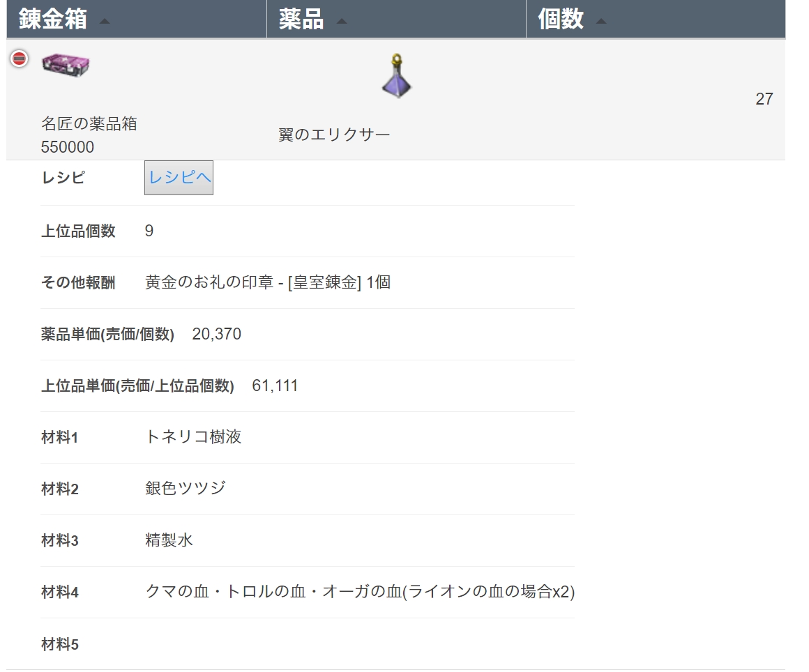Select the 薬品 column header text
Image resolution: width=809 pixels, height=672 pixels.
[x=301, y=20]
